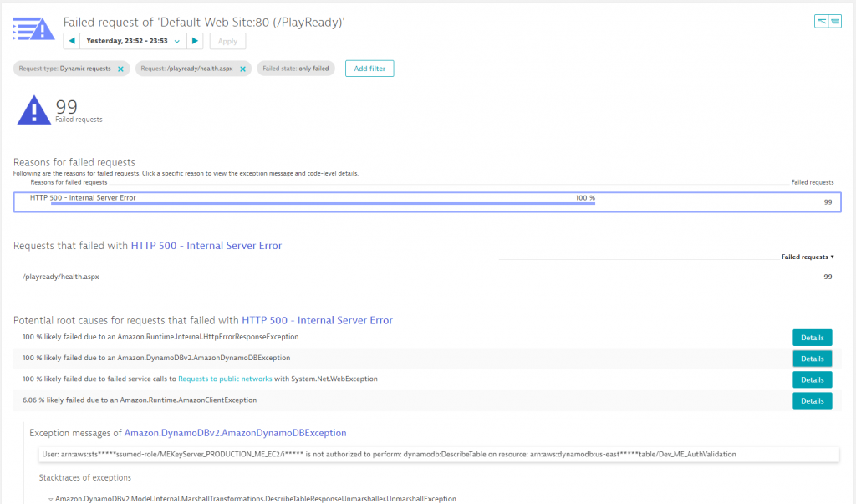Click the 100 % failure reason bar
This screenshot has width=856, height=504.
pos(323,203)
